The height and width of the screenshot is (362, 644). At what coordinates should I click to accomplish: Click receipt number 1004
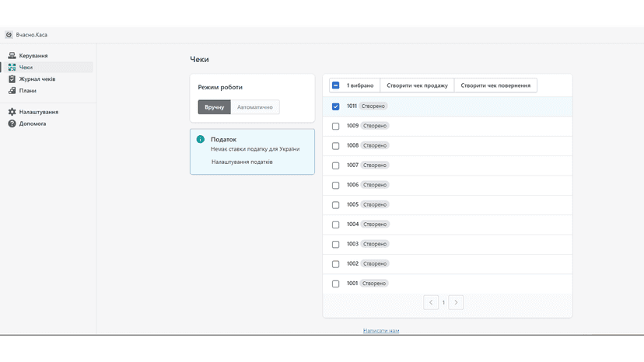(x=352, y=224)
